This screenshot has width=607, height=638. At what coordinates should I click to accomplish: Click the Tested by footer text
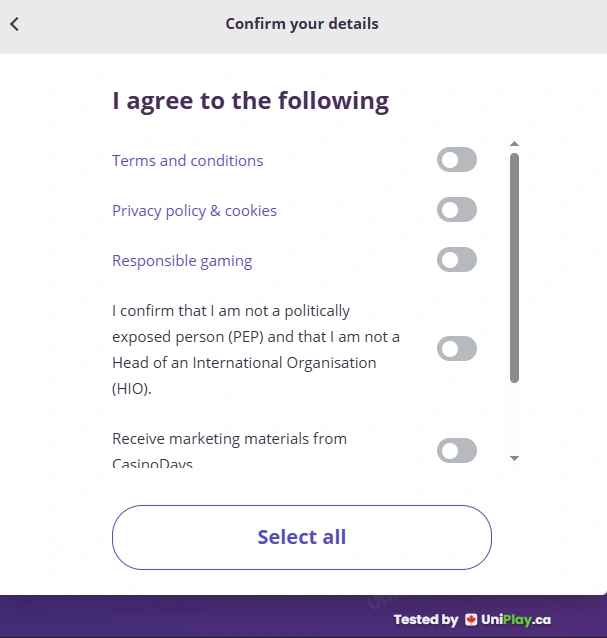[x=426, y=620]
